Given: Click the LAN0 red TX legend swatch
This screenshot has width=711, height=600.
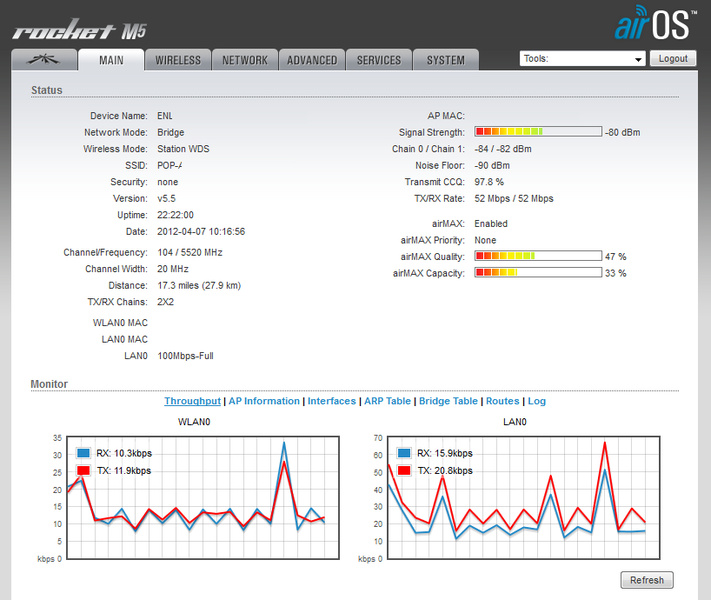Looking at the screenshot, I should coord(404,470).
